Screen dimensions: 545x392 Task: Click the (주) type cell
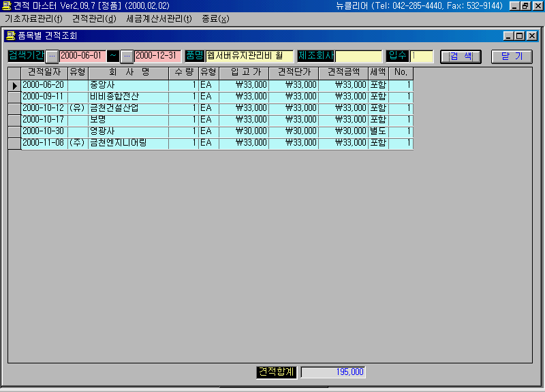(78, 143)
